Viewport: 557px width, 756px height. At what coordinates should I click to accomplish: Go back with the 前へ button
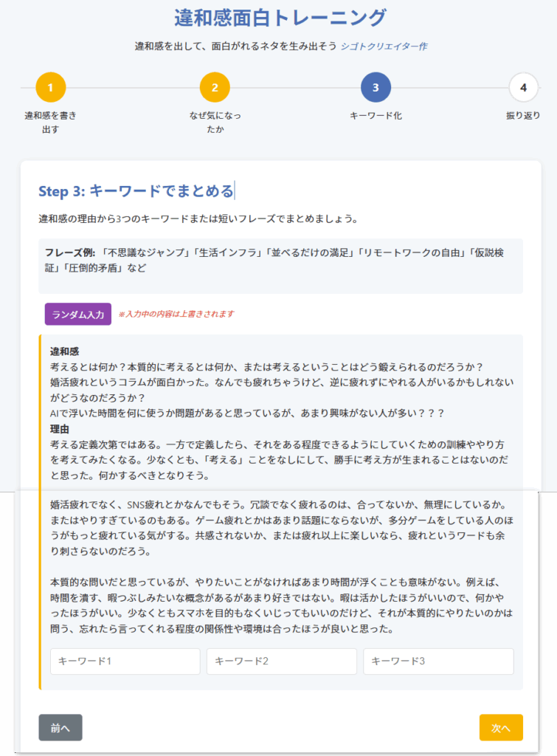[60, 728]
